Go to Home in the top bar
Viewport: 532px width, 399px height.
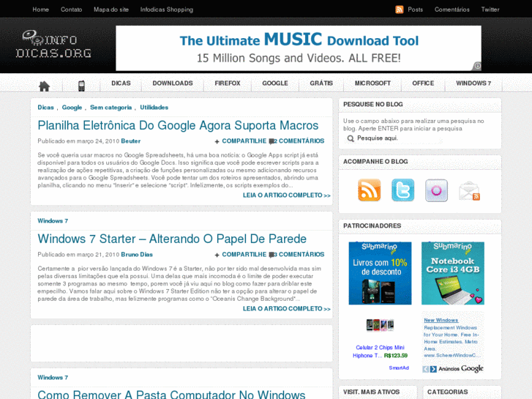(41, 10)
